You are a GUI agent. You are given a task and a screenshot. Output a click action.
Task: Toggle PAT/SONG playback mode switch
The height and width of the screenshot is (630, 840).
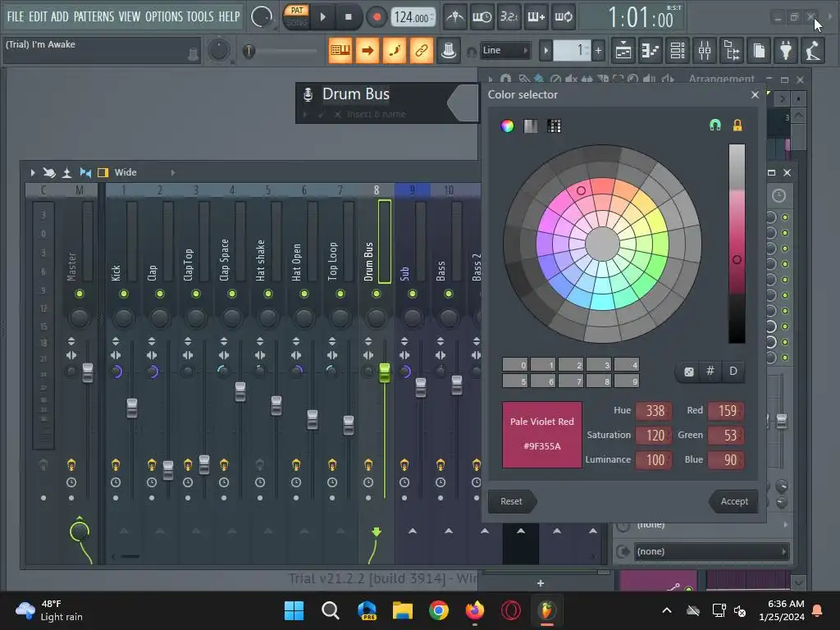(296, 17)
